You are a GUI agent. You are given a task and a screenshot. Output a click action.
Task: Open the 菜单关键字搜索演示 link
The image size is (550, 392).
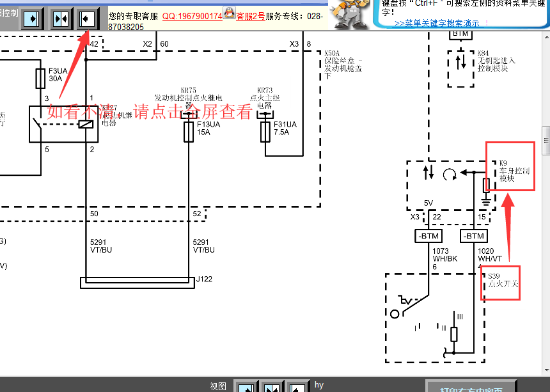(437, 23)
